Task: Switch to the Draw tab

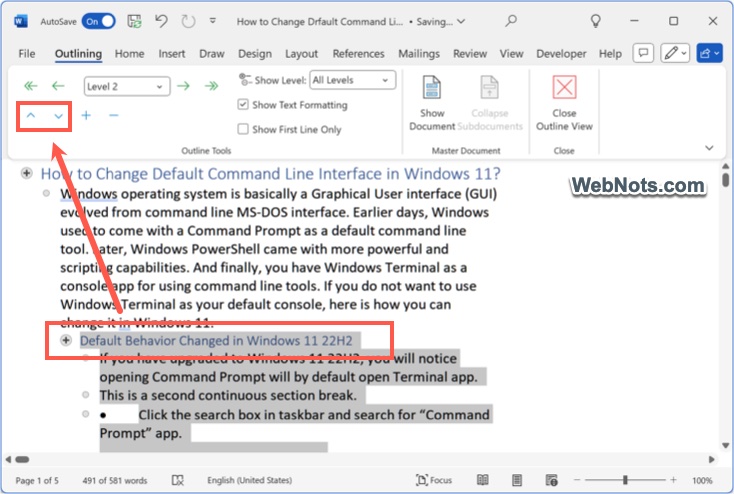Action: pos(212,54)
